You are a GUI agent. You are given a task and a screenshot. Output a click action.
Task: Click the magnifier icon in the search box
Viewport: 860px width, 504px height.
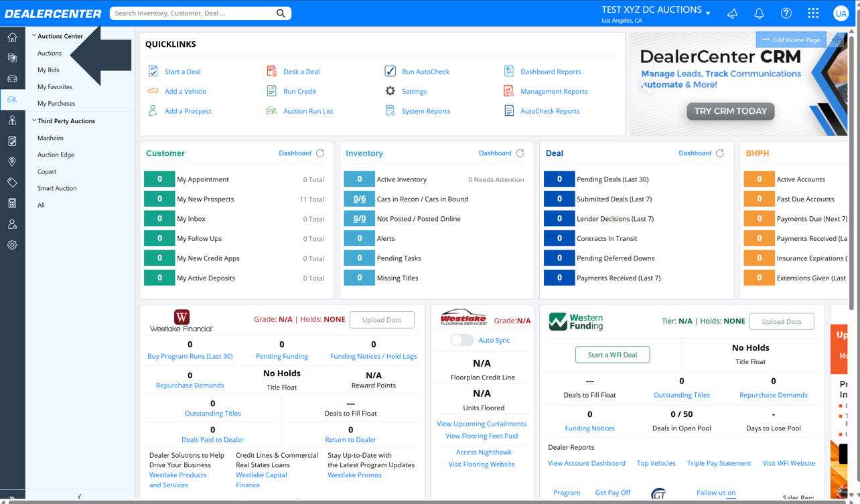[x=281, y=13]
